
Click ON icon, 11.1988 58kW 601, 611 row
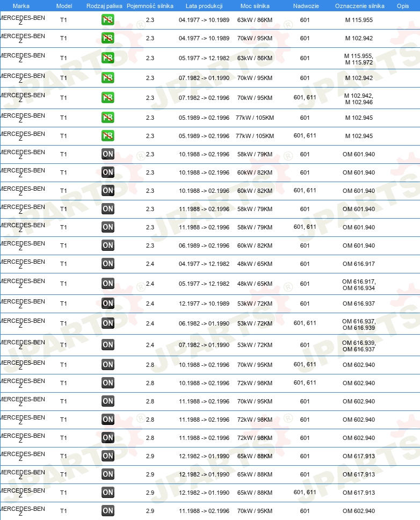pos(108,227)
